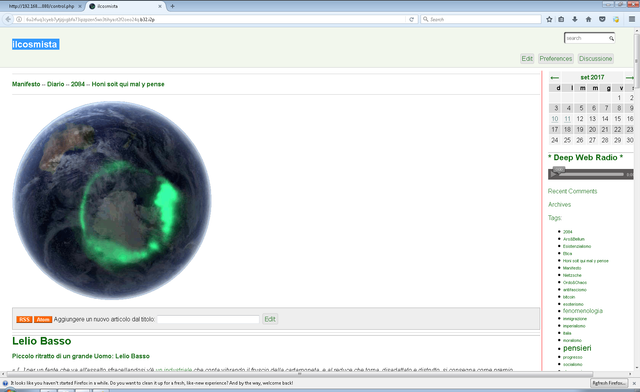This screenshot has height=392, width=640.
Task: Click the set 2017 calendar month label
Action: click(x=592, y=78)
